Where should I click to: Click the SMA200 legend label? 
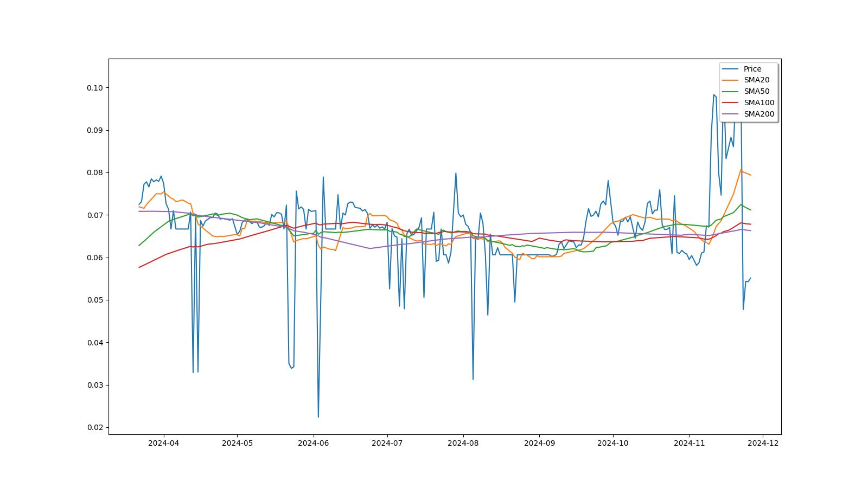click(x=759, y=114)
